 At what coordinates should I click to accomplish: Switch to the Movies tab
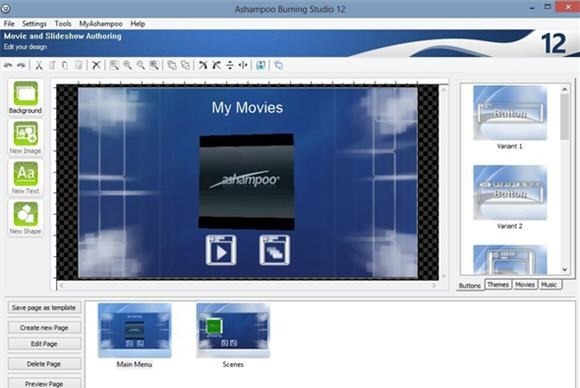pos(525,284)
